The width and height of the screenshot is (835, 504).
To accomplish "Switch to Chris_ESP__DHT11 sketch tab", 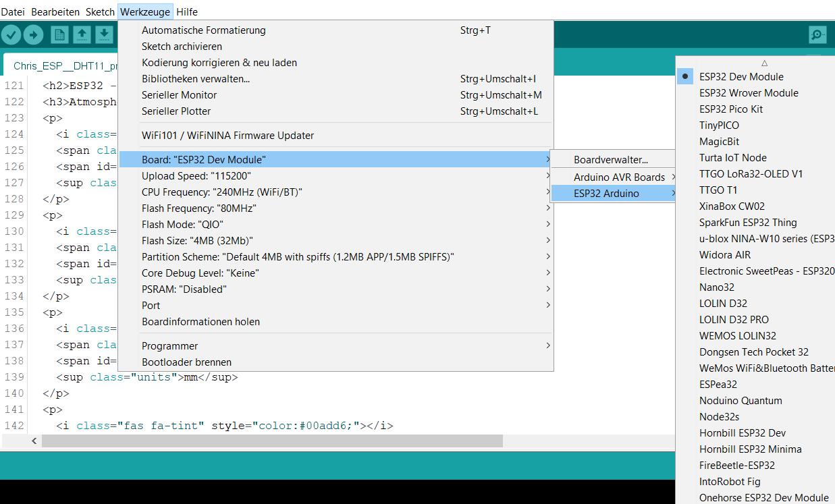I will click(x=65, y=66).
